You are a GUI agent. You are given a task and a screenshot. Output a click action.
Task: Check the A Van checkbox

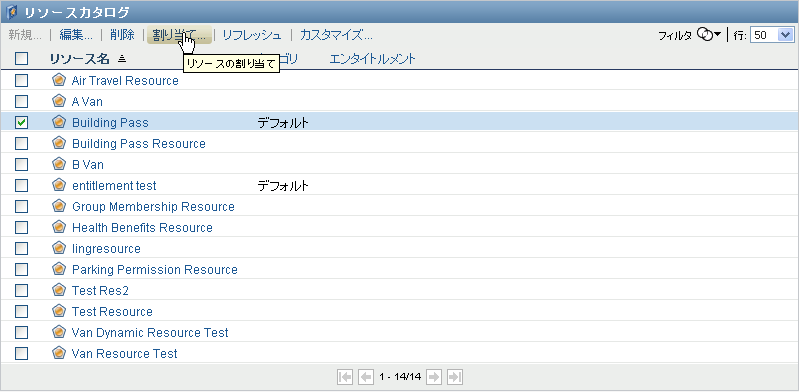21,101
